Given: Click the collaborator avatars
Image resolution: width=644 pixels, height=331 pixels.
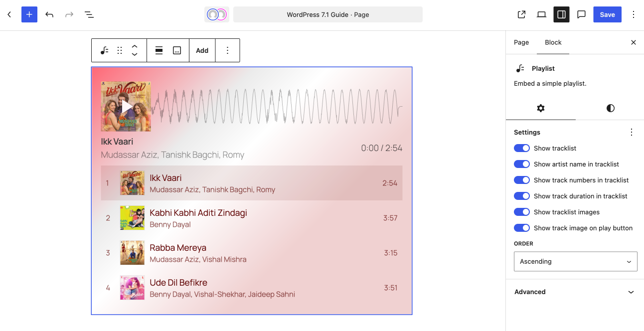Looking at the screenshot, I should pyautogui.click(x=217, y=14).
